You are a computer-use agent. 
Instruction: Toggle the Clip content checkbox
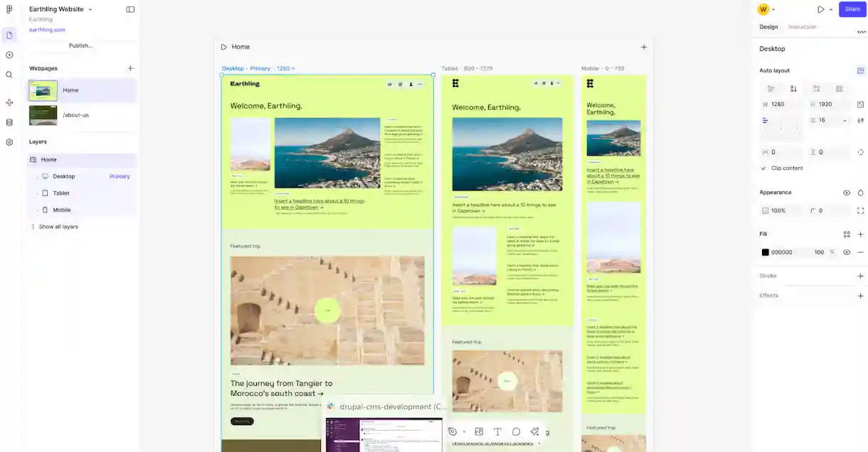(x=763, y=168)
